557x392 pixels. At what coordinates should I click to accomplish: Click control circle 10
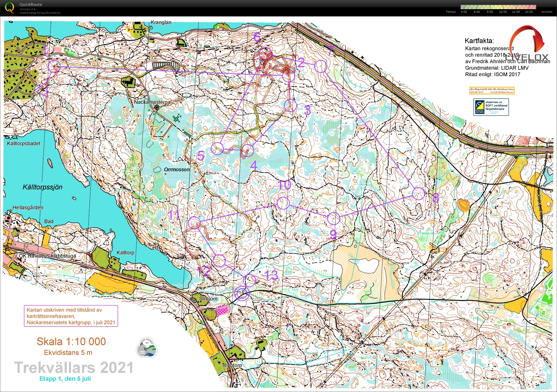coord(283,203)
